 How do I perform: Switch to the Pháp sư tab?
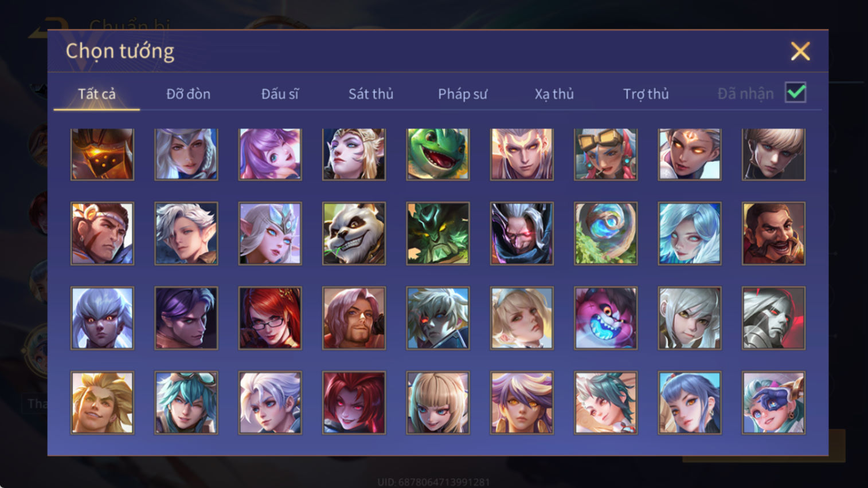(x=463, y=94)
